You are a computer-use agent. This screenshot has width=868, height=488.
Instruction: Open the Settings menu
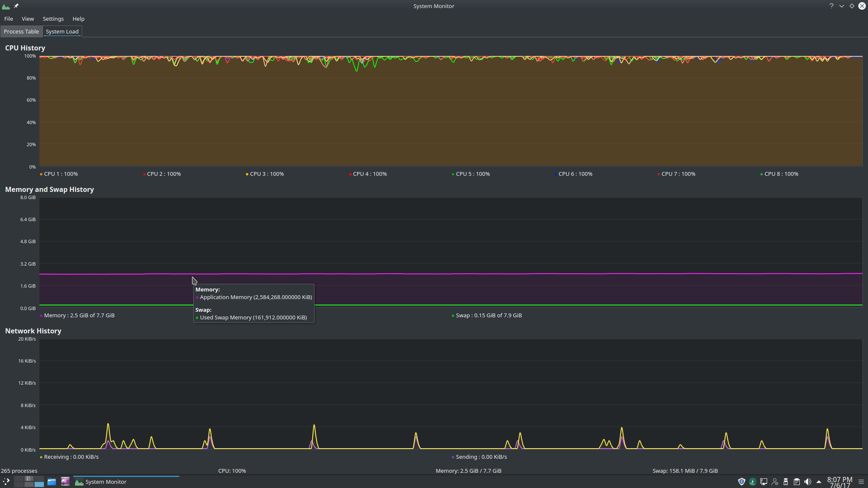pos(53,19)
